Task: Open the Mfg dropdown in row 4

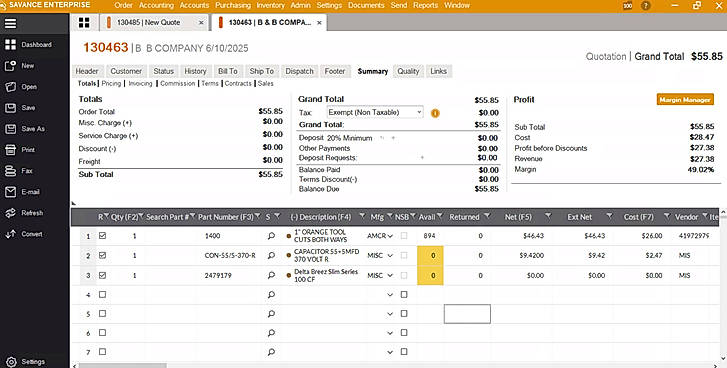Action: point(390,295)
